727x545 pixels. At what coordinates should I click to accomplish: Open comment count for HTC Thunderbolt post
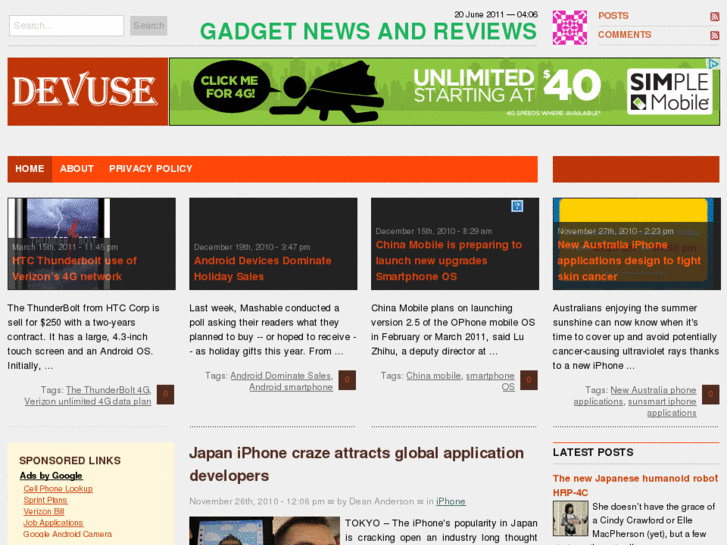coord(166,394)
